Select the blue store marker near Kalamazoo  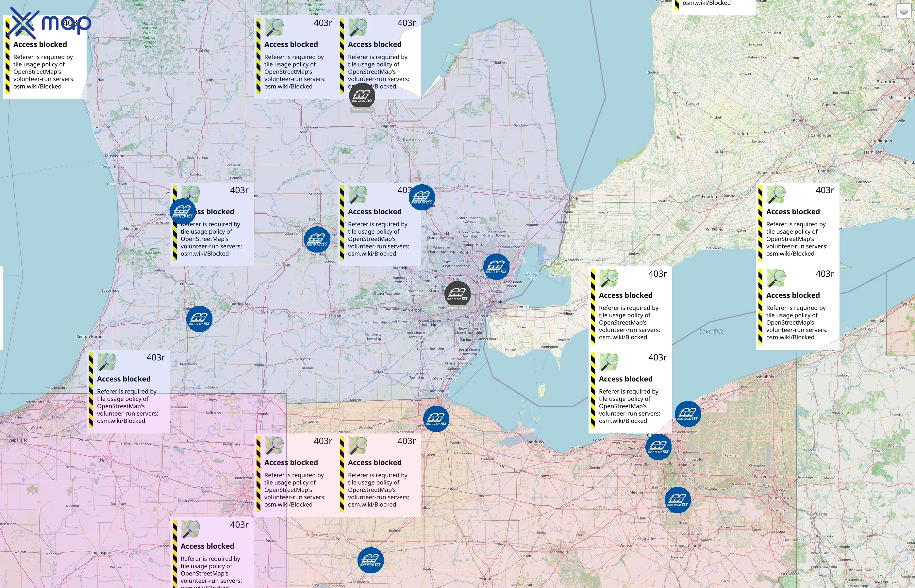pos(199,318)
